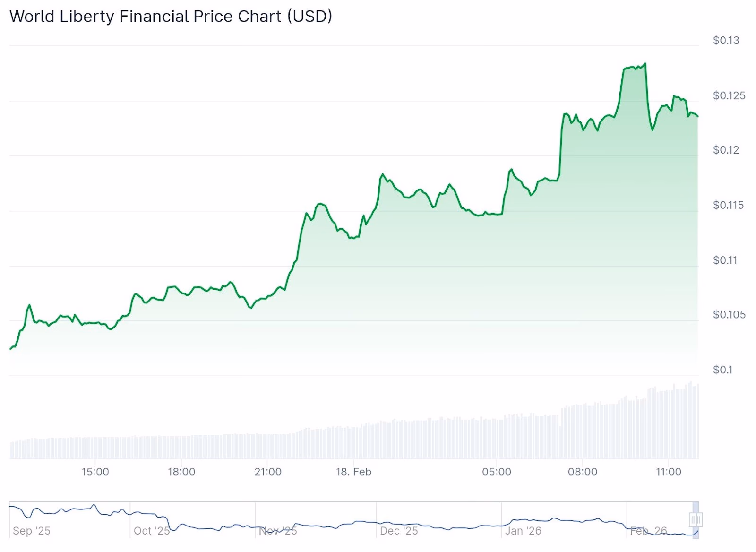Click the 18. Feb date axis label
This screenshot has height=552, width=756.
pyautogui.click(x=353, y=472)
